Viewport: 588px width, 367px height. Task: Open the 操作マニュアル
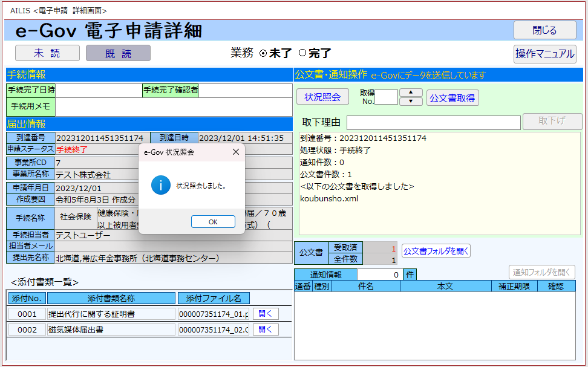point(544,54)
